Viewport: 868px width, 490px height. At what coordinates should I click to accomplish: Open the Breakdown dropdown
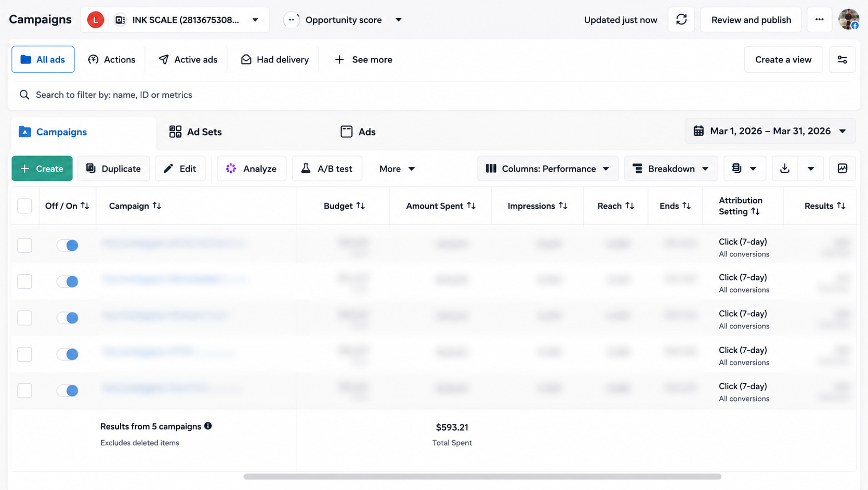coord(670,169)
